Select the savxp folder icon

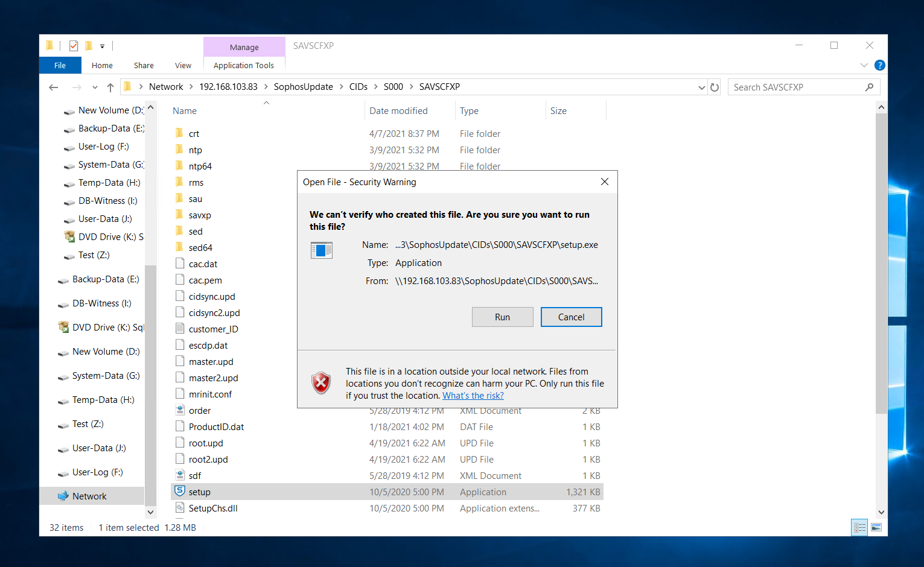[x=179, y=215]
